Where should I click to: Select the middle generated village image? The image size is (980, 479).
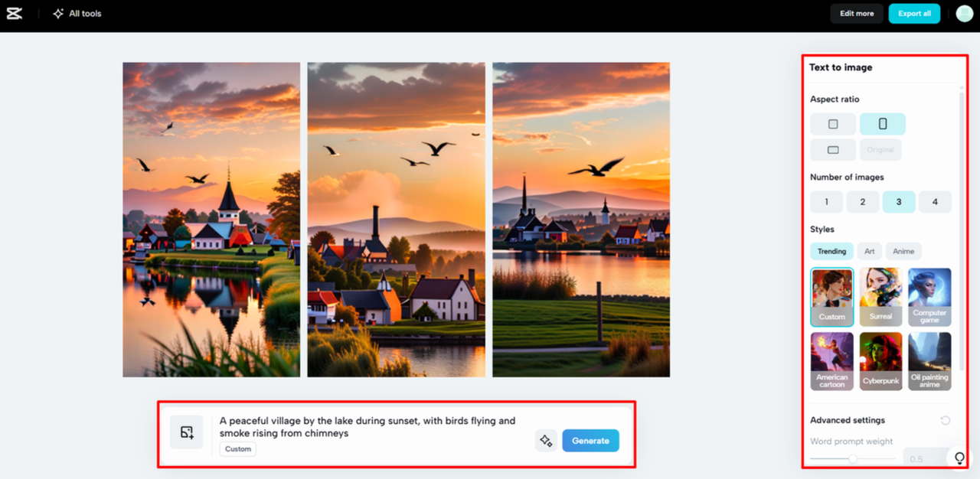pyautogui.click(x=396, y=220)
